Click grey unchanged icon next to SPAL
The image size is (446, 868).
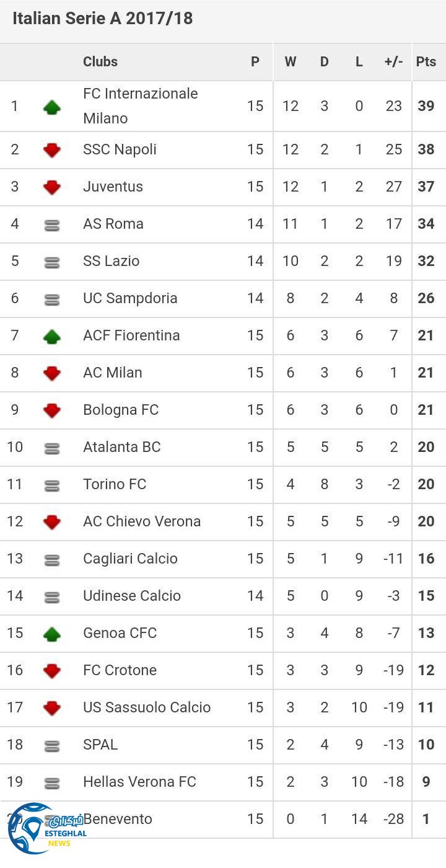tap(52, 746)
